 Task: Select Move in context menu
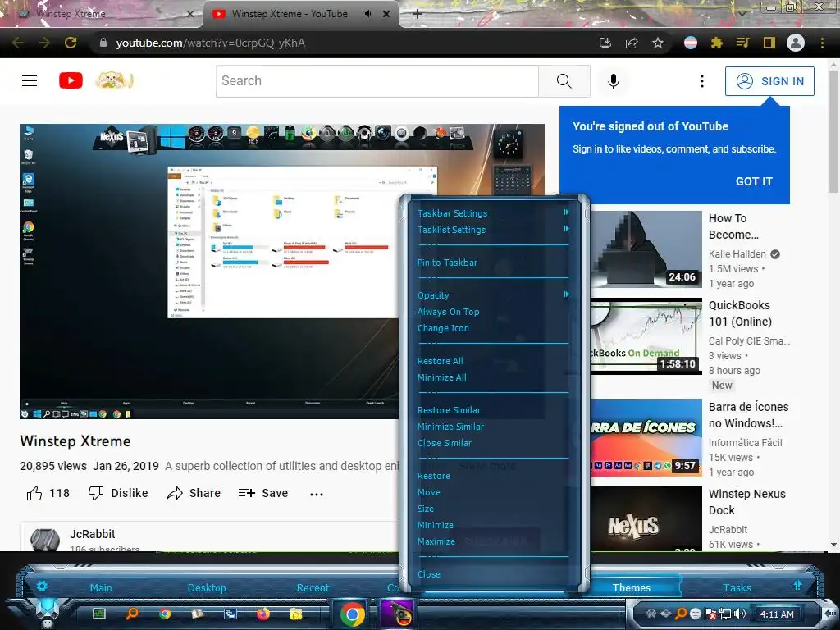coord(428,492)
